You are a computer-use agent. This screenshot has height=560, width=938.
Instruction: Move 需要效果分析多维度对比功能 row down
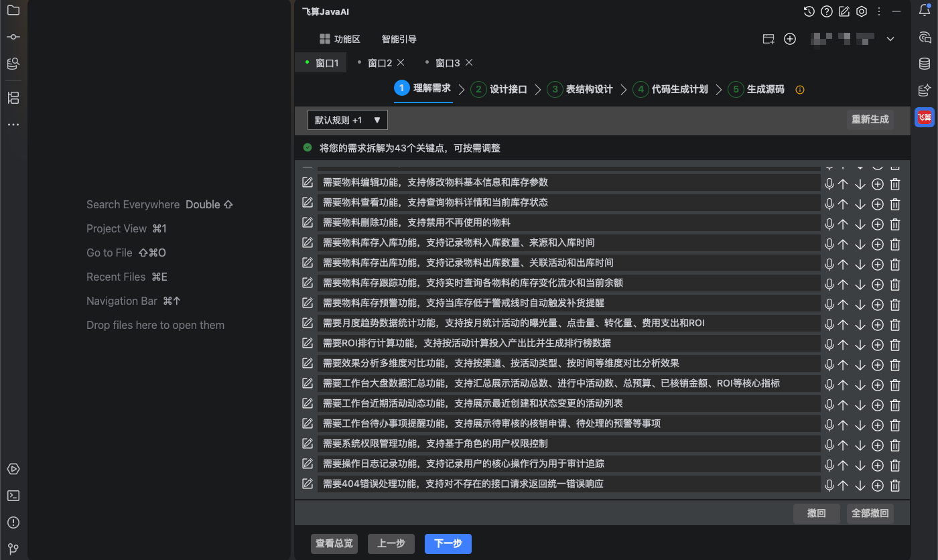pyautogui.click(x=860, y=365)
